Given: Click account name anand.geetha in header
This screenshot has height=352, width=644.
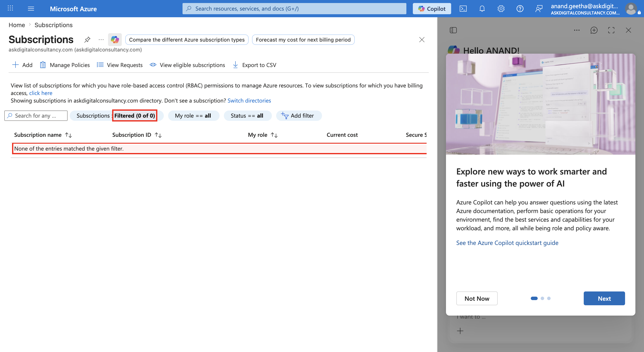Looking at the screenshot, I should (x=584, y=6).
